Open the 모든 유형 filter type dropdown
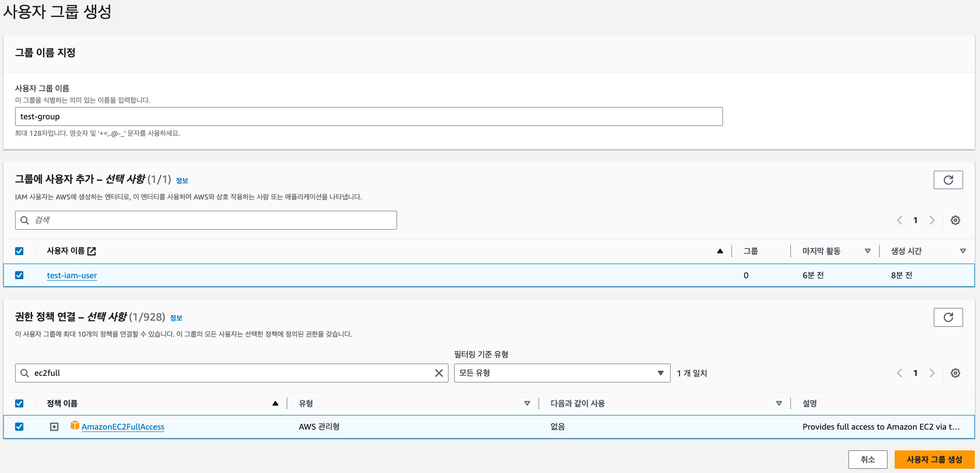Screen dimensions: 980x473 tap(562, 373)
